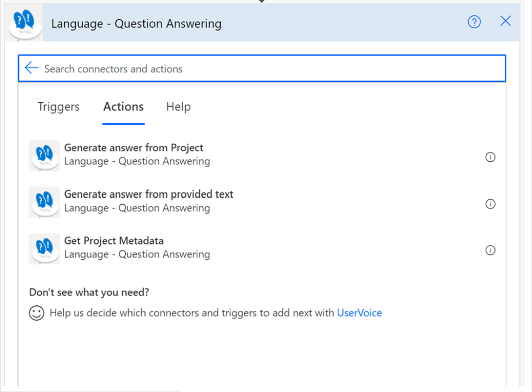Click the connector logo in the header
The image size is (532, 392).
tap(24, 23)
